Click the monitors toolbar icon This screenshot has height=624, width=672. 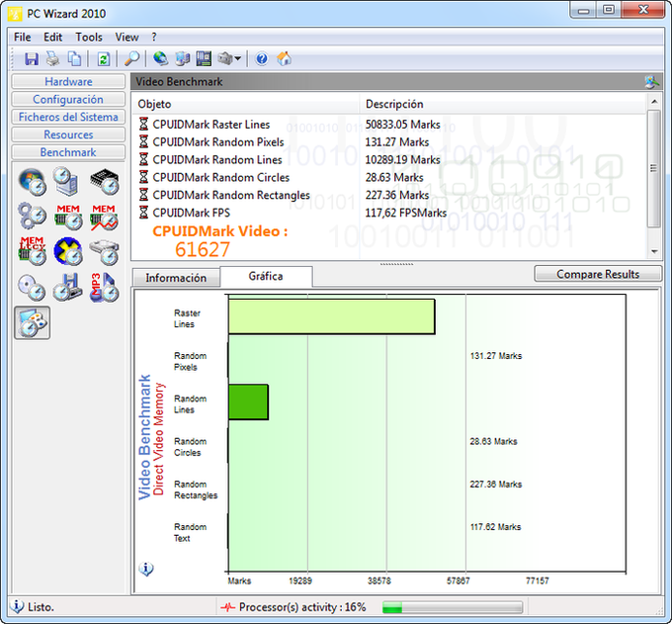coord(183,58)
